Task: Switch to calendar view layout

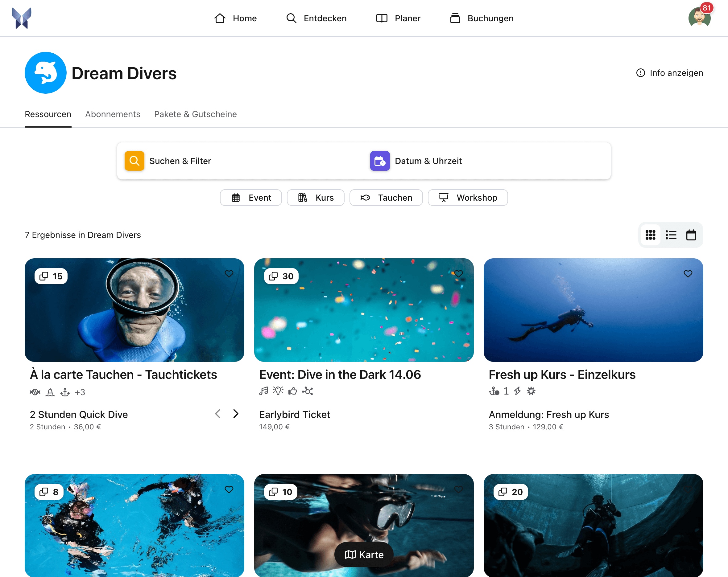Action: [x=691, y=235]
